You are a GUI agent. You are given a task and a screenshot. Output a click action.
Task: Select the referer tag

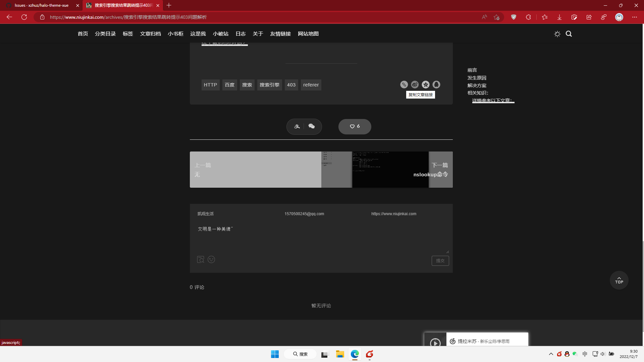pos(311,85)
